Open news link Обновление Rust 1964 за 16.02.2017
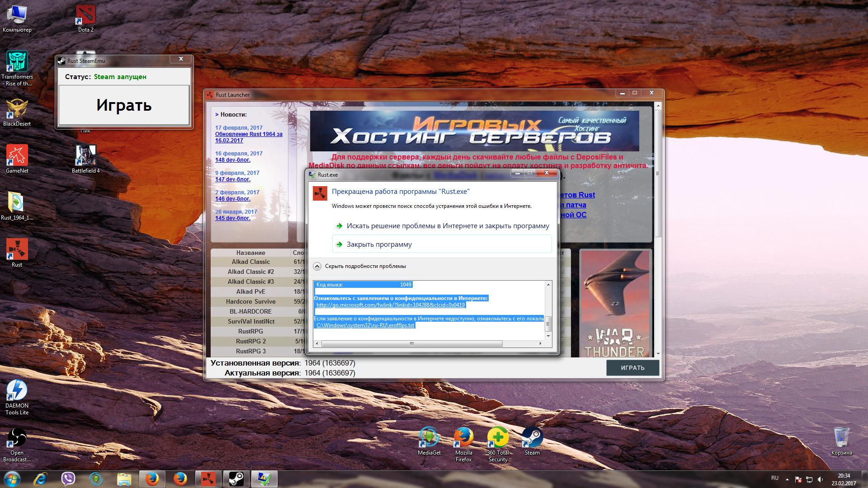 [x=249, y=137]
